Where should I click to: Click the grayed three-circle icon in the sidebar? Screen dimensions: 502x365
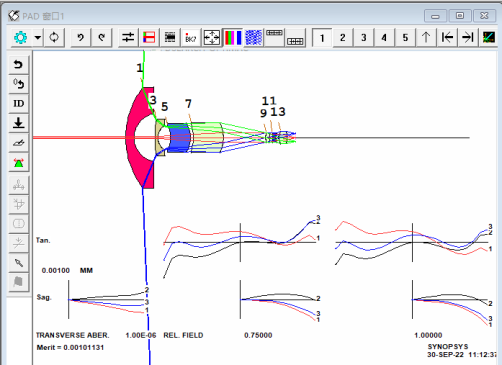coord(19,185)
